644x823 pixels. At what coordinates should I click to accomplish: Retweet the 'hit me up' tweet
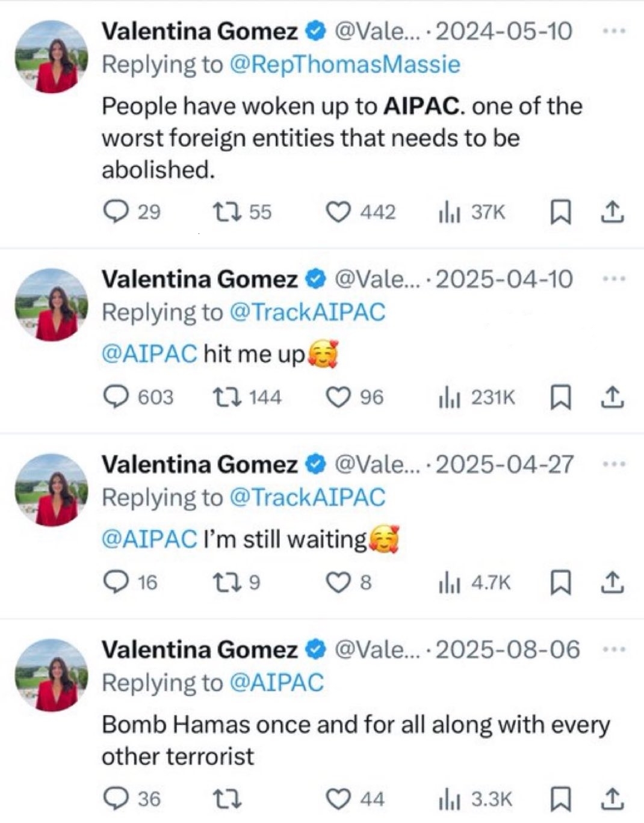[x=228, y=397]
